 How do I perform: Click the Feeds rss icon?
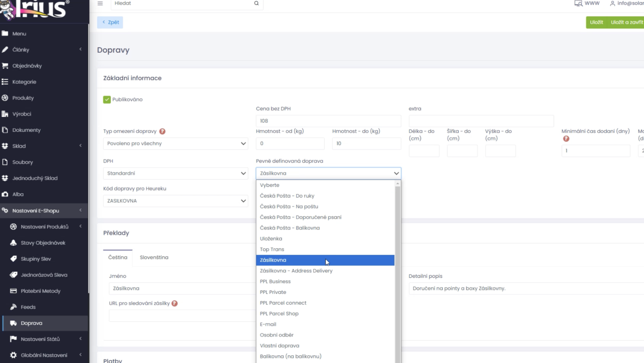coord(13,307)
